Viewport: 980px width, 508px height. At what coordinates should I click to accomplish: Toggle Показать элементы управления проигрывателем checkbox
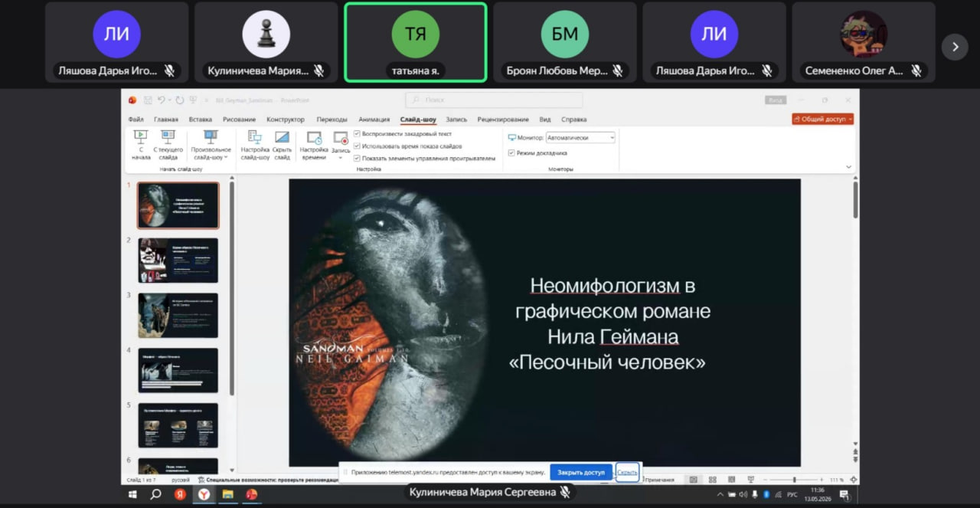tap(357, 158)
